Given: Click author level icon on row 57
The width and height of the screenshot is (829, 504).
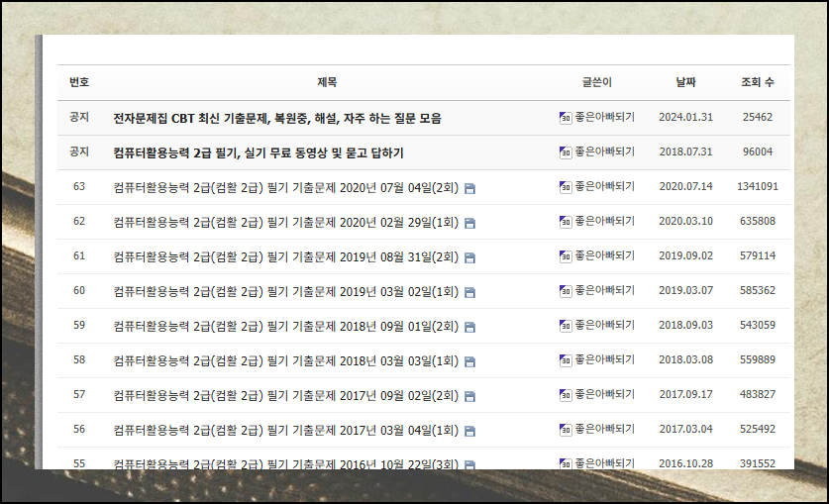Looking at the screenshot, I should click(566, 395).
